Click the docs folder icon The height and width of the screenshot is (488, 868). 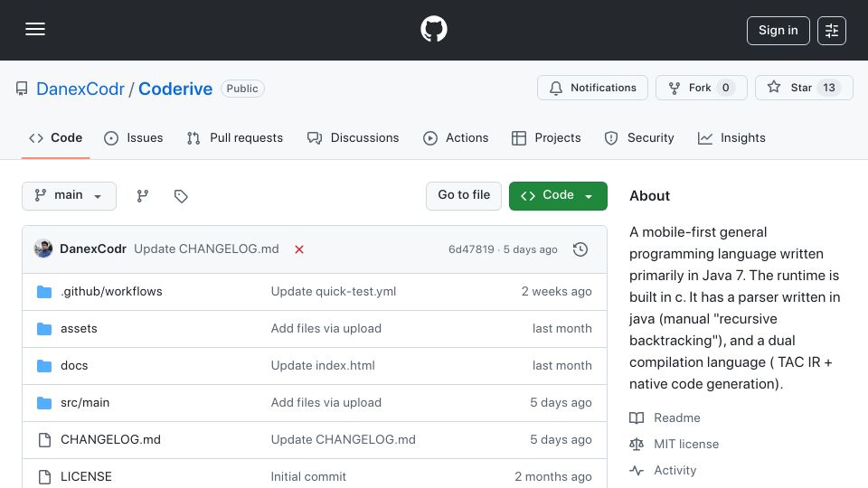tap(44, 366)
